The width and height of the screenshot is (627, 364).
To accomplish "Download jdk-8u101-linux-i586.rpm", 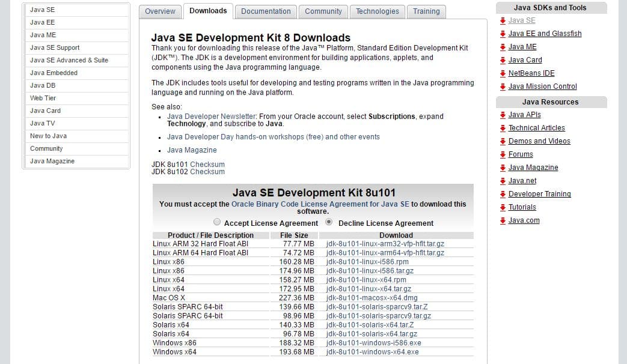I will (x=367, y=262).
